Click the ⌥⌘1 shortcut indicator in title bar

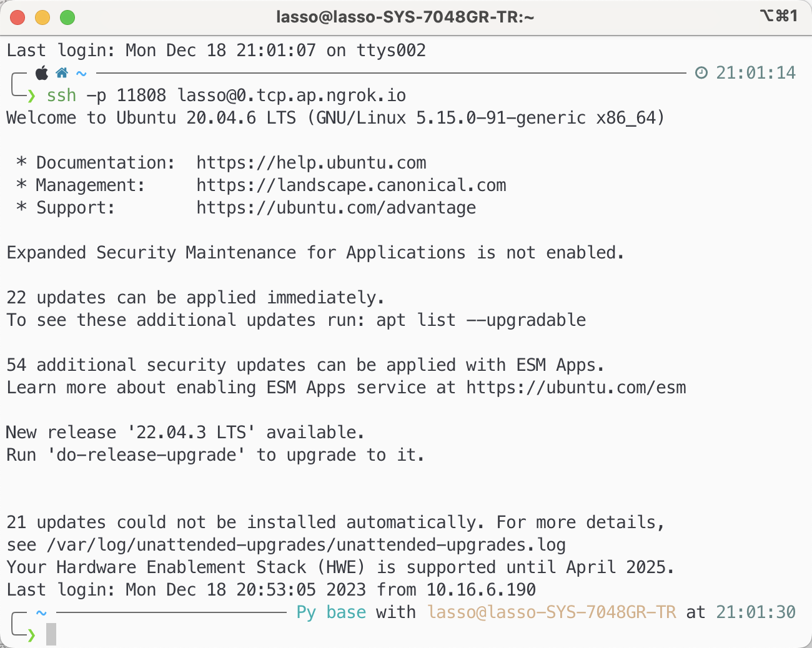[x=779, y=16]
